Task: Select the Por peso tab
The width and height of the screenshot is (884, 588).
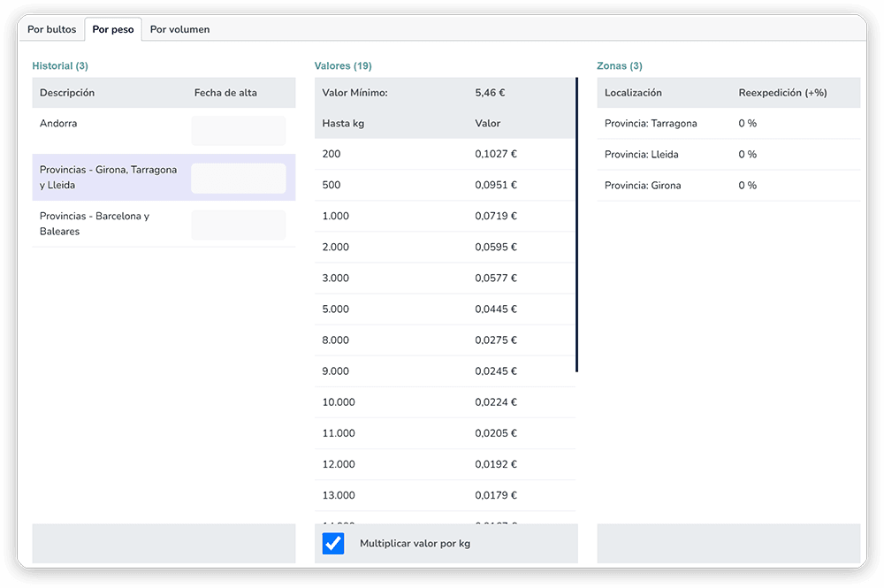Action: 113,29
